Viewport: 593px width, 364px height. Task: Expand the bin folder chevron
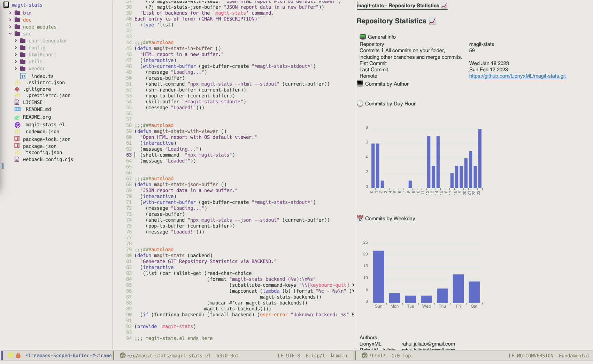pos(10,13)
